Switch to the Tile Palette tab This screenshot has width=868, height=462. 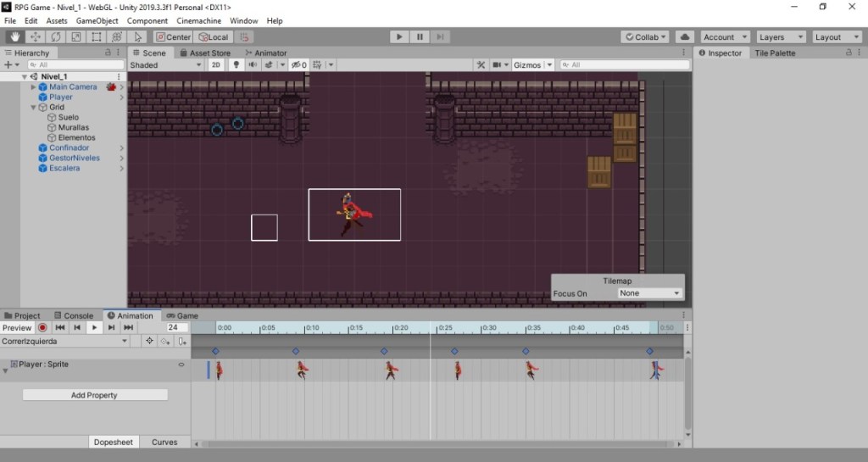coord(775,53)
